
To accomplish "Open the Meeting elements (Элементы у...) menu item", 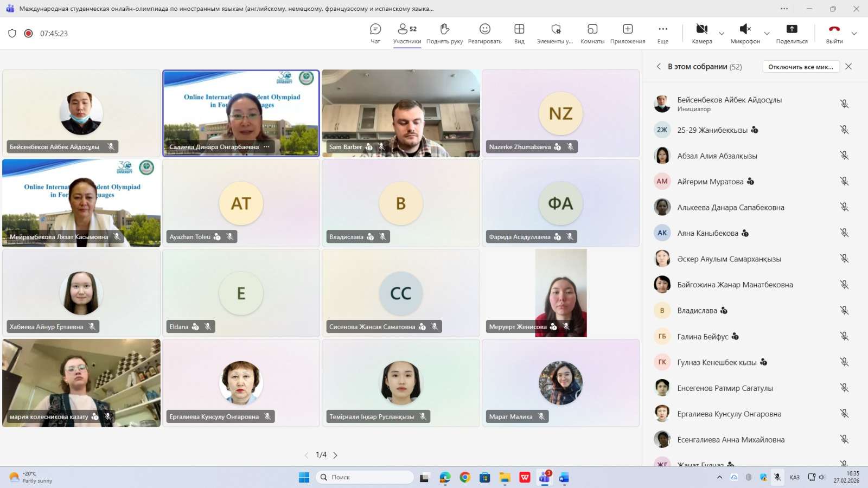I will [x=555, y=33].
